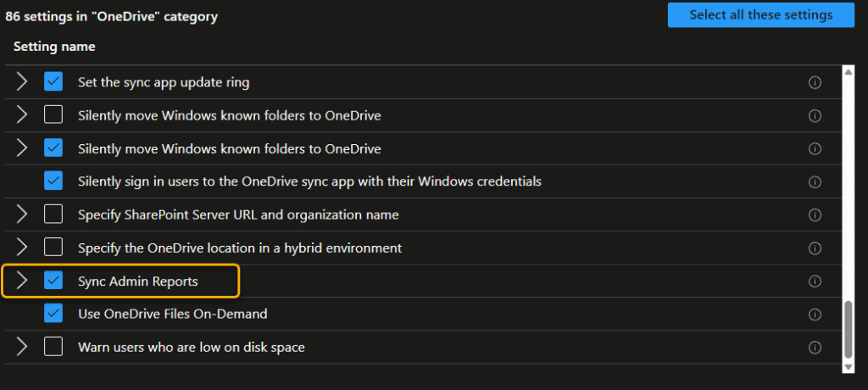Click the scrollbar down arrow
This screenshot has height=390, width=868.
(848, 367)
